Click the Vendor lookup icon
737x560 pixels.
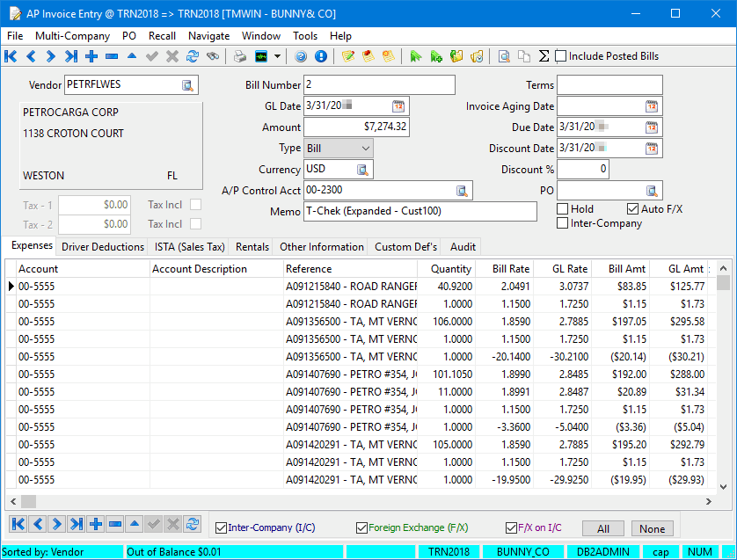[x=187, y=85]
